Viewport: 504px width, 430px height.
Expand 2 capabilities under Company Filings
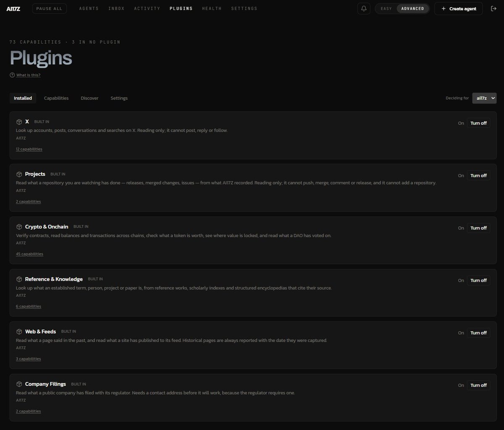pos(29,412)
